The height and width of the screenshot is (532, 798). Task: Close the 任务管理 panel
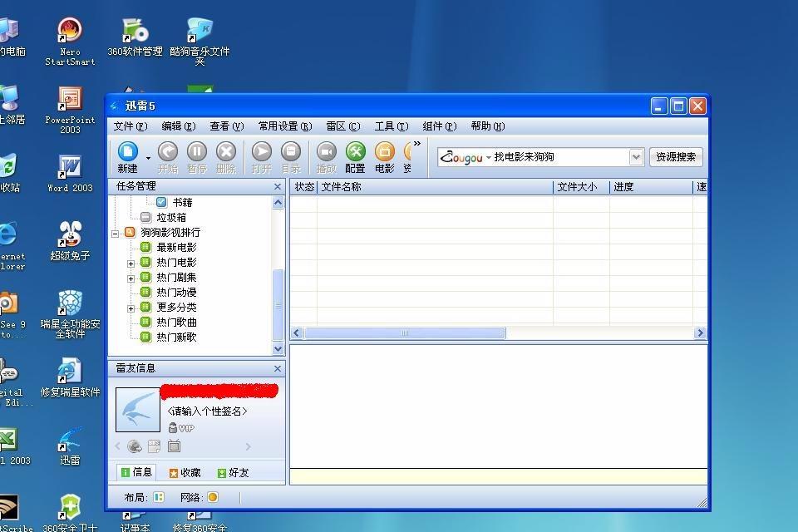pos(278,186)
